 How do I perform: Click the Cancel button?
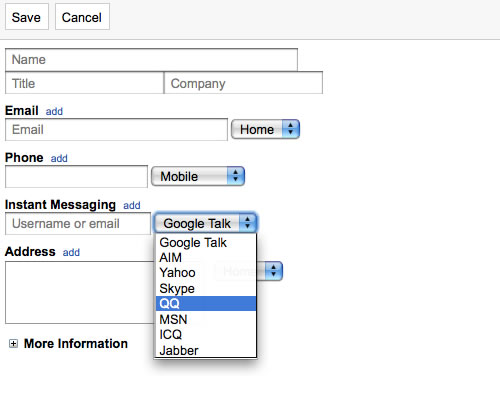(x=82, y=17)
